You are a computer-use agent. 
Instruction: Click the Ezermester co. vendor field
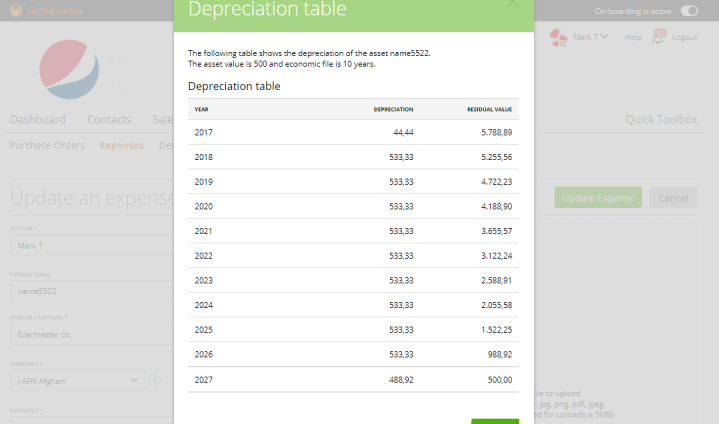[92, 334]
